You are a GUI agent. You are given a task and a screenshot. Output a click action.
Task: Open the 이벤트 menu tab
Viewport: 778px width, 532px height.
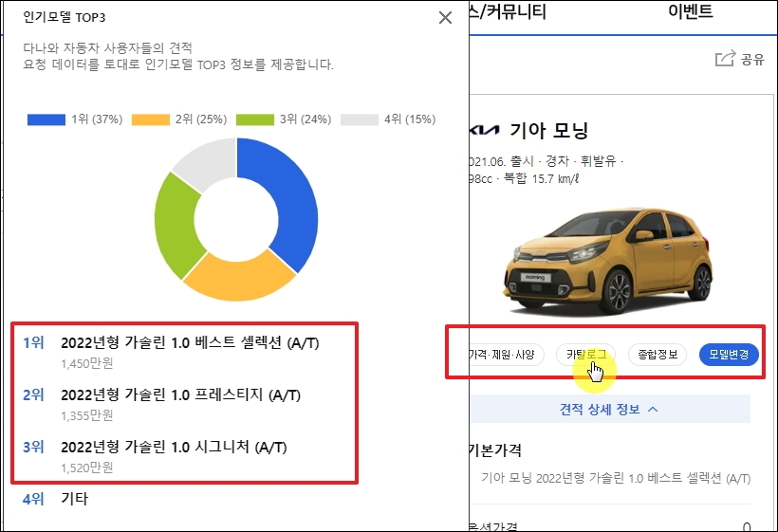coord(690,11)
